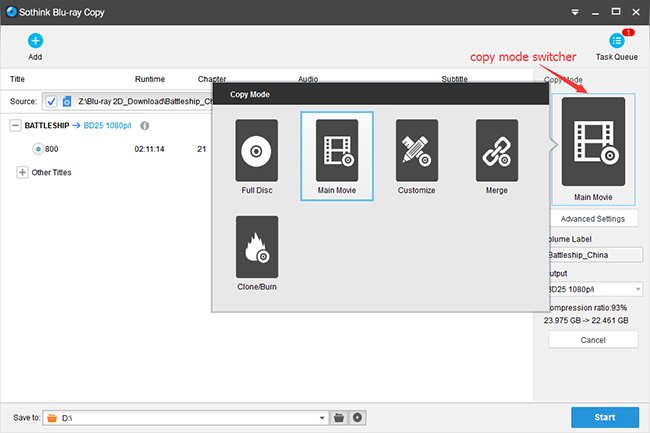This screenshot has width=650, height=433.
Task: Browse folder icon next to Save to
Action: tap(339, 417)
